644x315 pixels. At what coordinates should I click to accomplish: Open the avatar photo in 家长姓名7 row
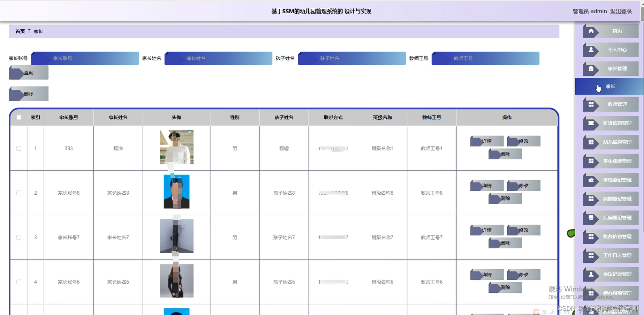(x=176, y=236)
